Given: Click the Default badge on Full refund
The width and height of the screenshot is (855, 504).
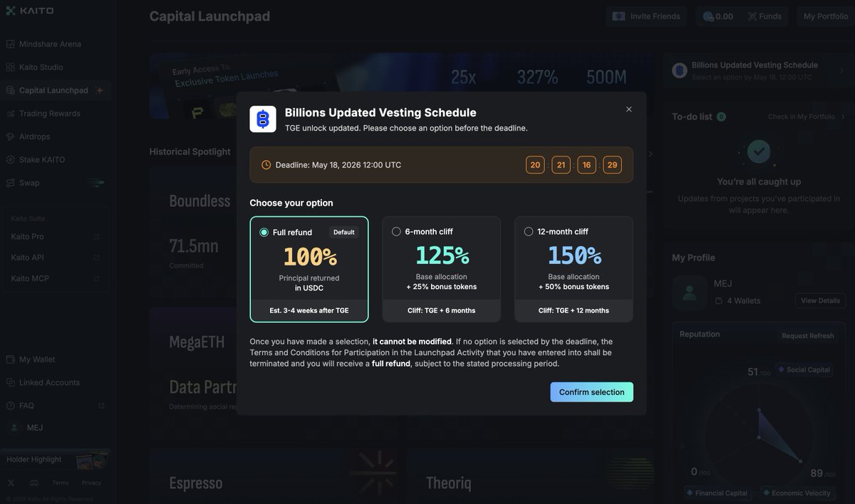Looking at the screenshot, I should click(343, 232).
